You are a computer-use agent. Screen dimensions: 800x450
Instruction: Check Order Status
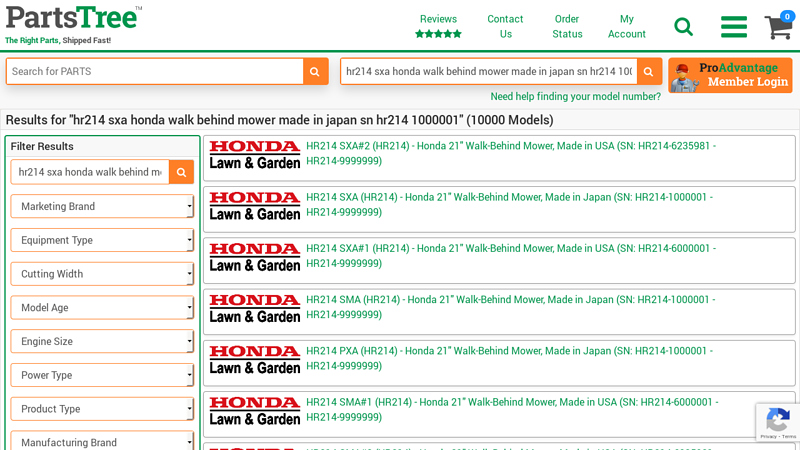click(567, 27)
